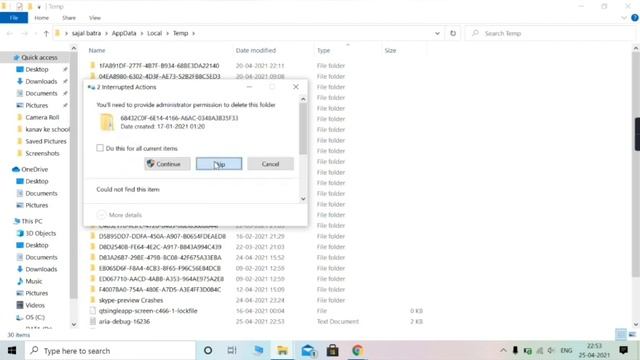Sort by Size column header
The height and width of the screenshot is (360, 640).
point(390,51)
